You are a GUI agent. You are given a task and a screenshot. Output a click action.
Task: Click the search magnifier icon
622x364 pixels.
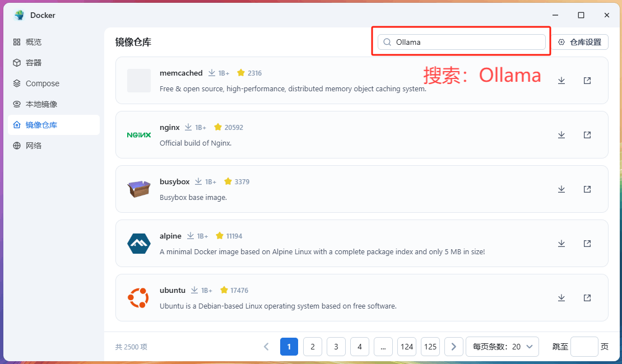(x=387, y=42)
